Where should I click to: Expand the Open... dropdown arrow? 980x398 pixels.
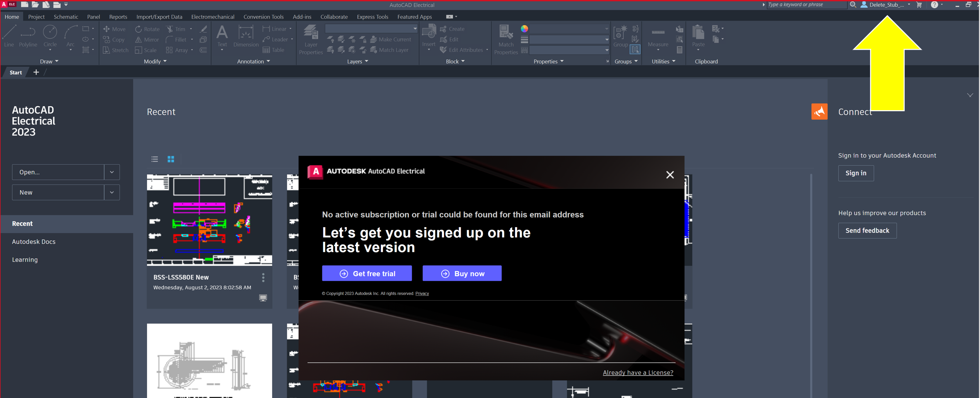(x=112, y=172)
